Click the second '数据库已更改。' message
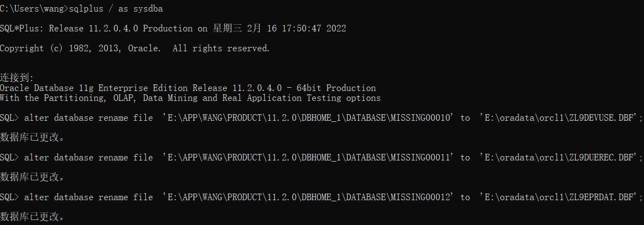This screenshot has height=225, width=644. [32, 177]
